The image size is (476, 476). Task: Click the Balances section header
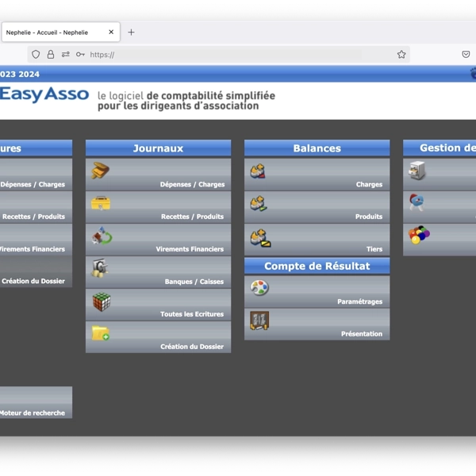317,148
